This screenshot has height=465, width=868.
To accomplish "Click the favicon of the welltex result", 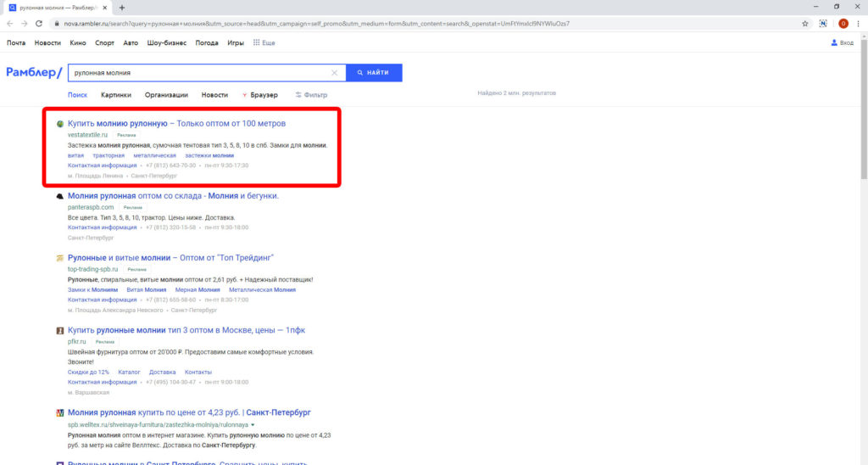I will pos(60,413).
